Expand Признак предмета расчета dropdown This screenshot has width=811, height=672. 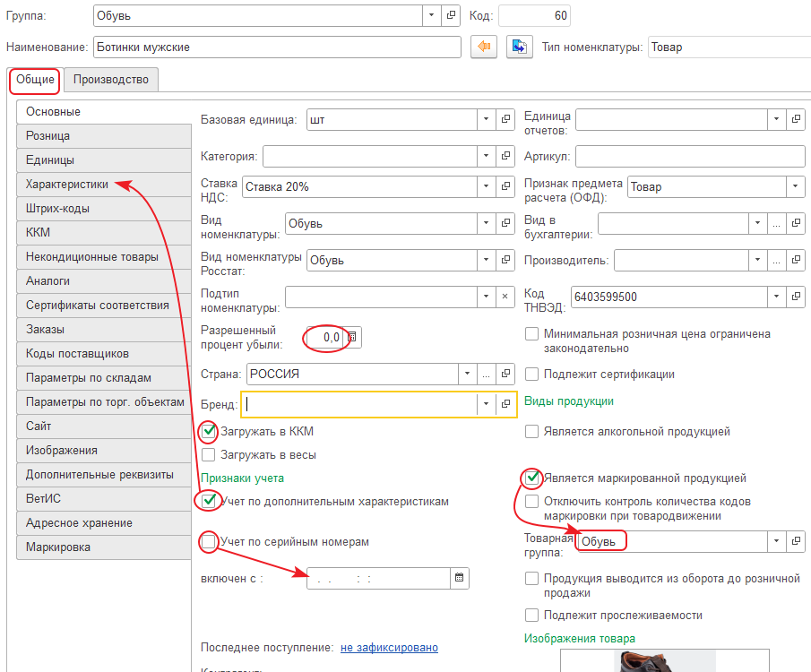pos(795,186)
